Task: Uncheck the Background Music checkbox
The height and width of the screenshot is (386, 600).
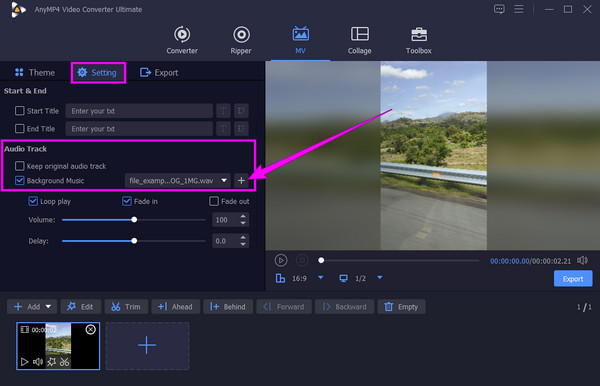Action: (20, 180)
